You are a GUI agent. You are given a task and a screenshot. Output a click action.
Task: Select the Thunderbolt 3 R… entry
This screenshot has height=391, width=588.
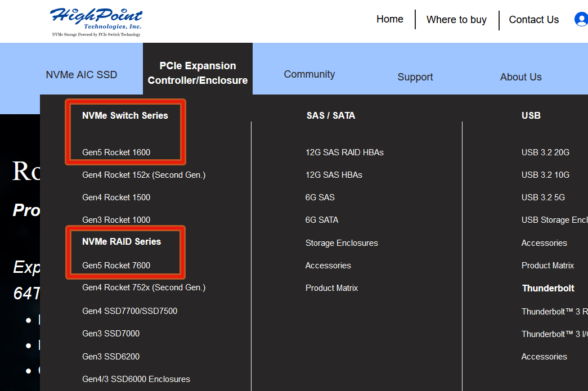pyautogui.click(x=555, y=312)
